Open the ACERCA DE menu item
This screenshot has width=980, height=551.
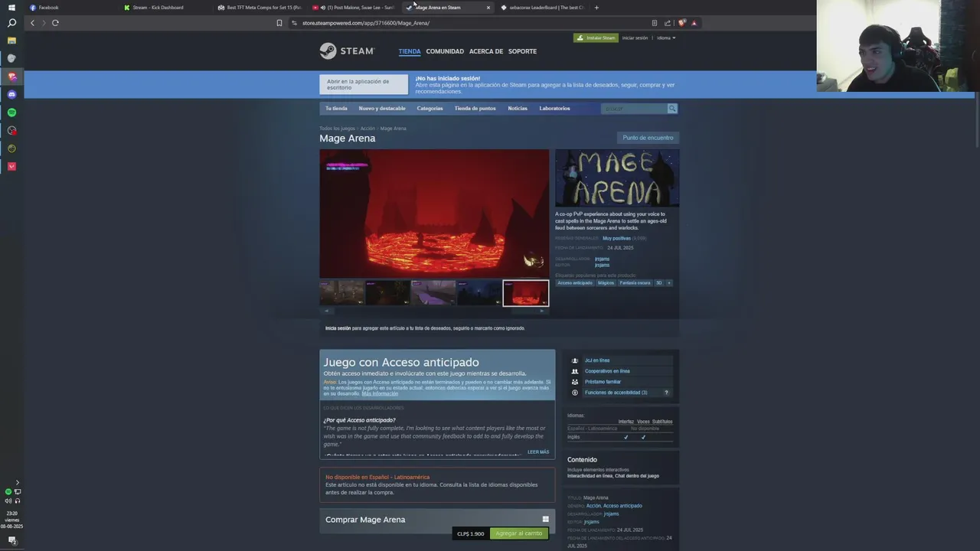486,51
